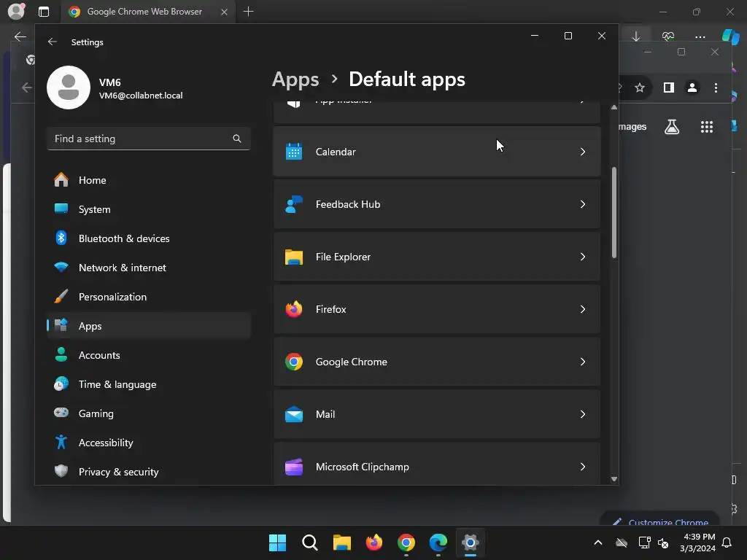
Task: Click the Microsoft Clipchamp app icon
Action: [x=294, y=467]
